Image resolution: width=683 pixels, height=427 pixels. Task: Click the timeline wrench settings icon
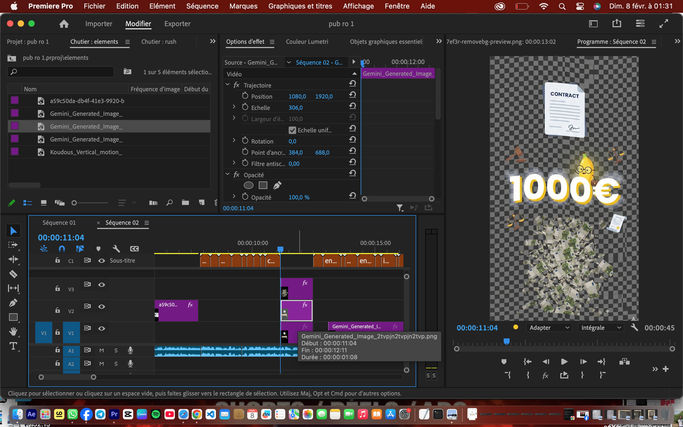116,249
